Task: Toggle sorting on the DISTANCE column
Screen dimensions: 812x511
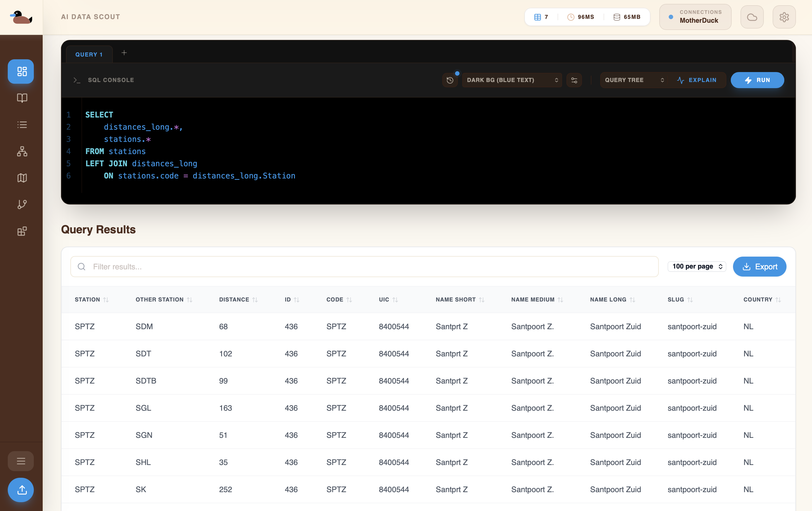Action: point(255,299)
